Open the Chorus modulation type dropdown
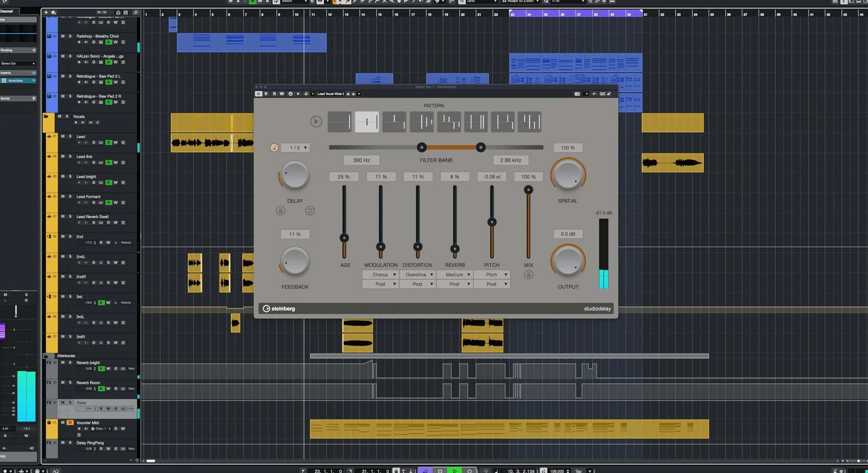The image size is (868, 473). (x=380, y=275)
